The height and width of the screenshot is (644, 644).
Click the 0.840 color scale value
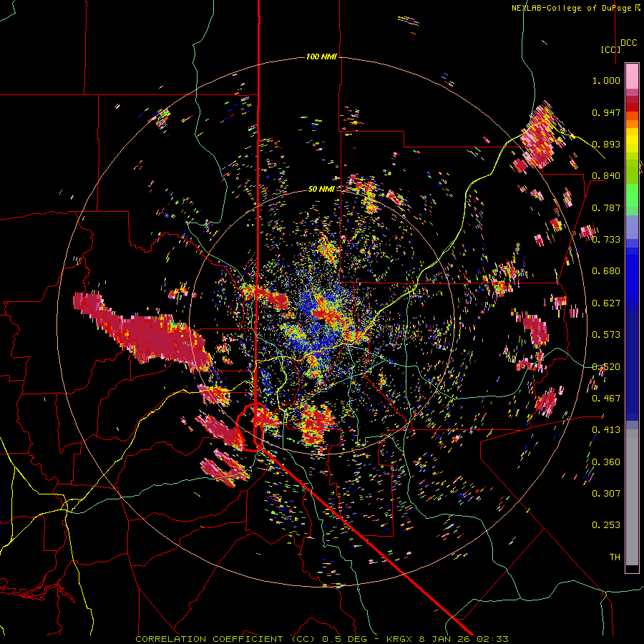(x=606, y=176)
